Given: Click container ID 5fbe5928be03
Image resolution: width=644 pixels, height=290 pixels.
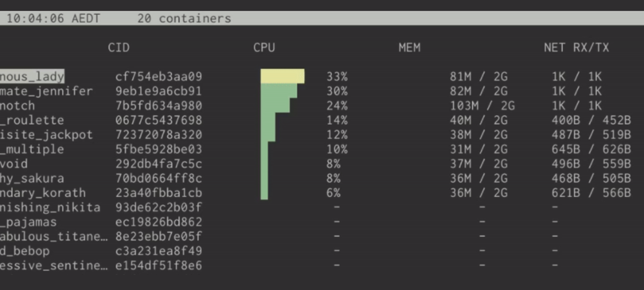Looking at the screenshot, I should pyautogui.click(x=158, y=149).
